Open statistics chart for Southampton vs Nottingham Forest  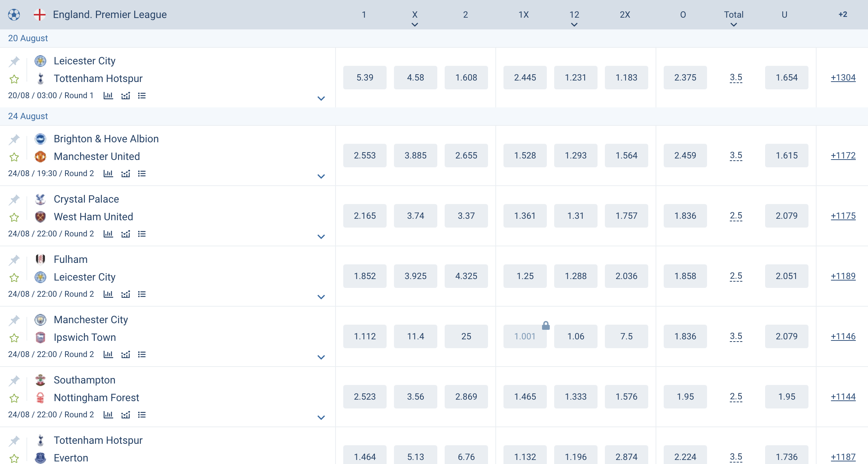pos(108,415)
